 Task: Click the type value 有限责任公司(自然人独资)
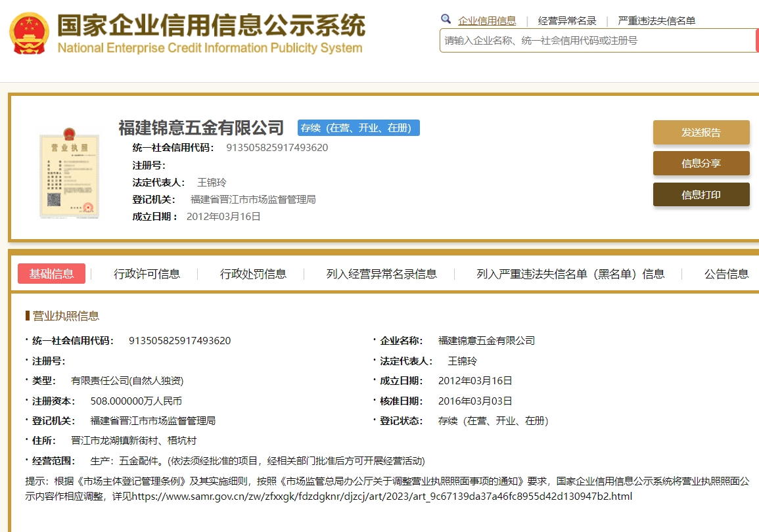click(x=127, y=381)
